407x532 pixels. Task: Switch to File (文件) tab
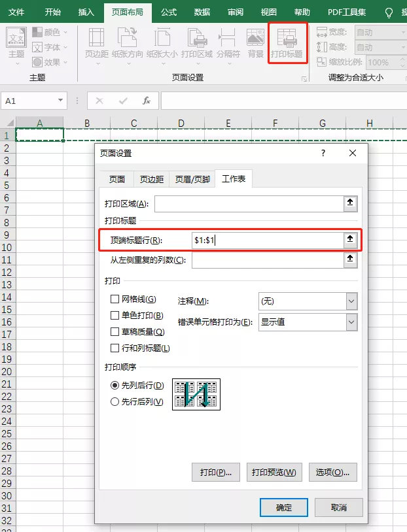tap(16, 12)
